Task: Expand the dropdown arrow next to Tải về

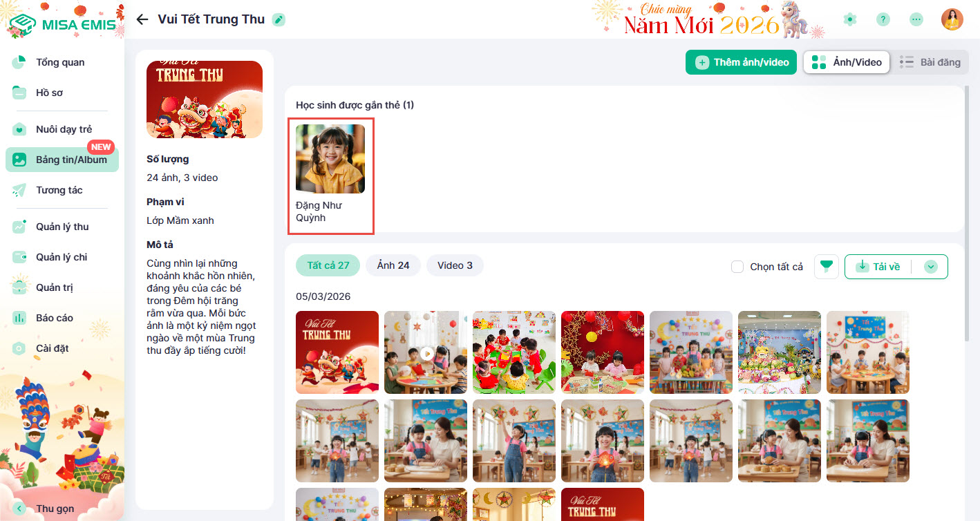Action: tap(931, 267)
